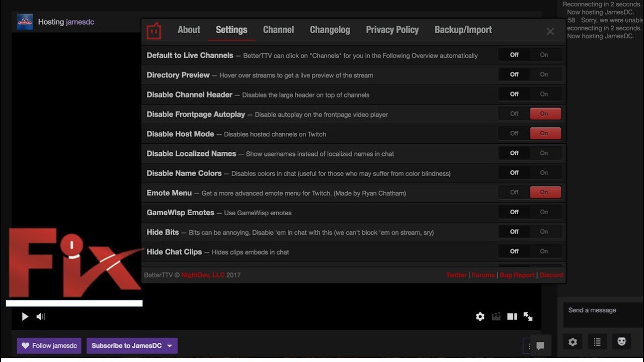This screenshot has width=644, height=362.
Task: Turn On Hide Bits
Action: click(545, 231)
